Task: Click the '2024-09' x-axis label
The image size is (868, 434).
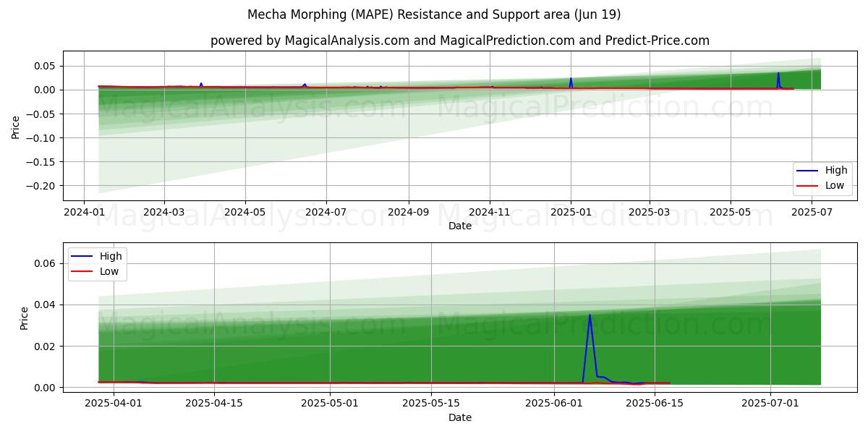Action: 409,212
